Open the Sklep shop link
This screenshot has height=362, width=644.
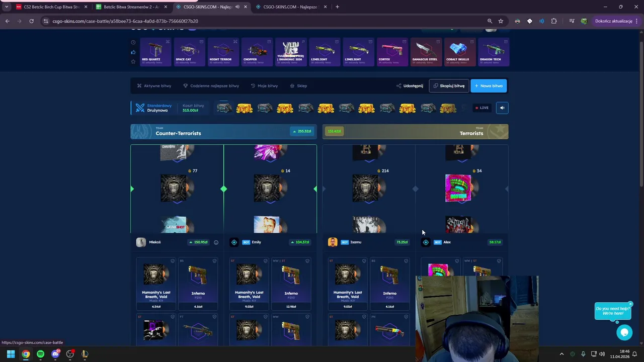pos(298,86)
